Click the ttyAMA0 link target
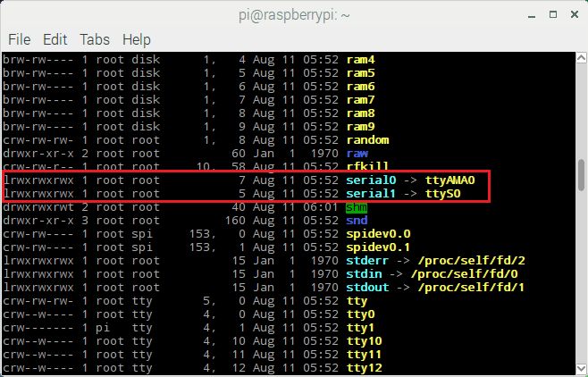588x377 pixels. pos(450,180)
